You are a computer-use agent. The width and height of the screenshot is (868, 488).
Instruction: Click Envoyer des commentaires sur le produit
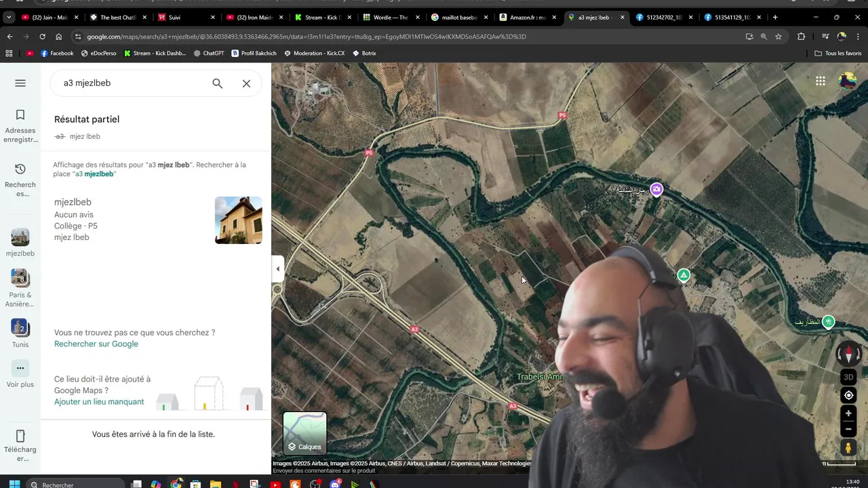click(x=323, y=470)
